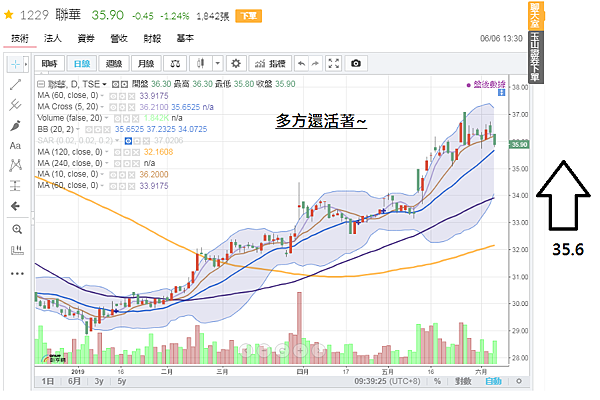The image size is (600, 400).
Task: Switch to the 技術 tab
Action: point(20,38)
